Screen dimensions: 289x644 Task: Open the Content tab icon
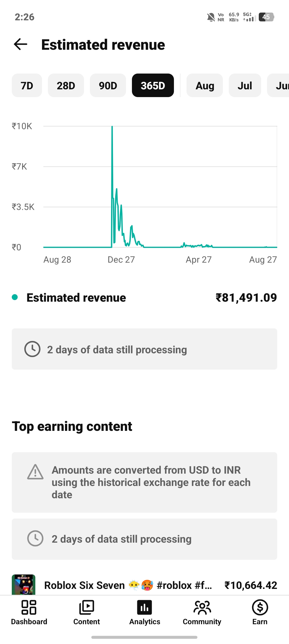click(x=86, y=607)
